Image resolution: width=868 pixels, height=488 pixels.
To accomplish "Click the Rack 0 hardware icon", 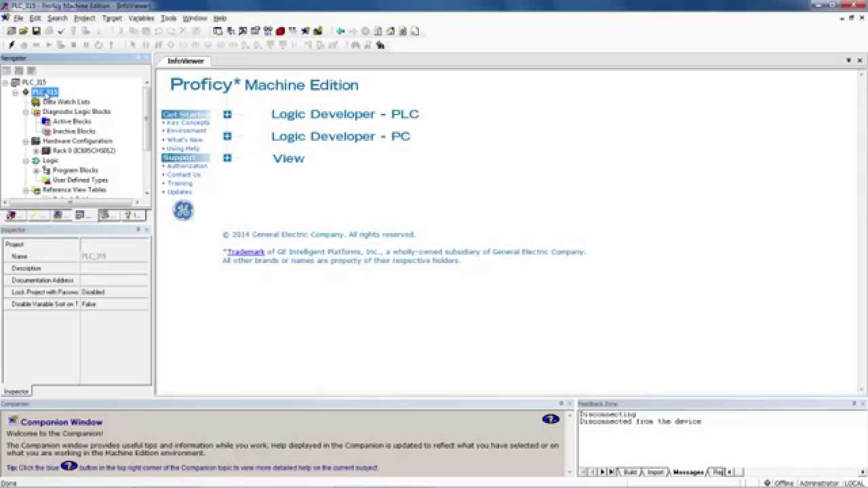I will tap(46, 150).
